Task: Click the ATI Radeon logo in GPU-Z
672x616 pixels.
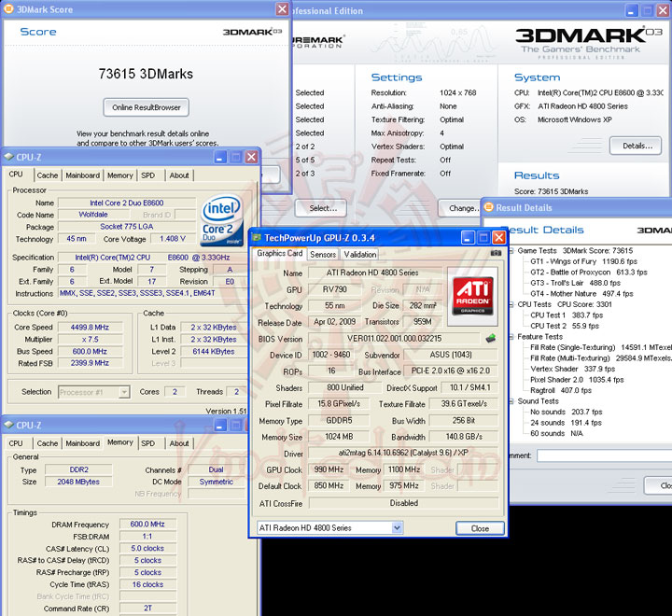Action: click(x=472, y=296)
